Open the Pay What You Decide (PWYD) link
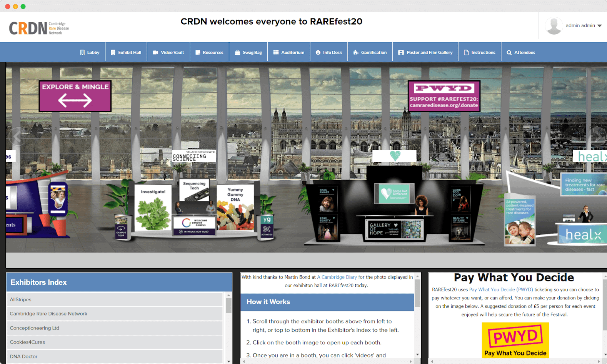 click(501, 289)
